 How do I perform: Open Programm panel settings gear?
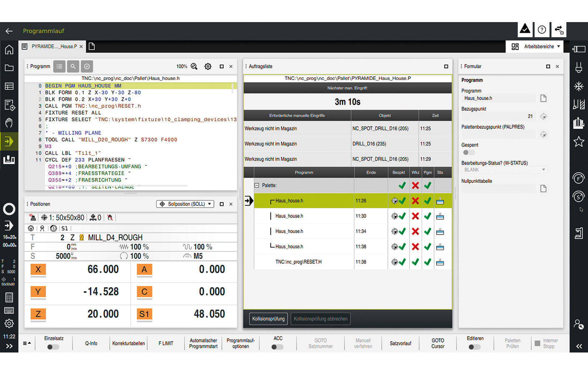[x=208, y=66]
